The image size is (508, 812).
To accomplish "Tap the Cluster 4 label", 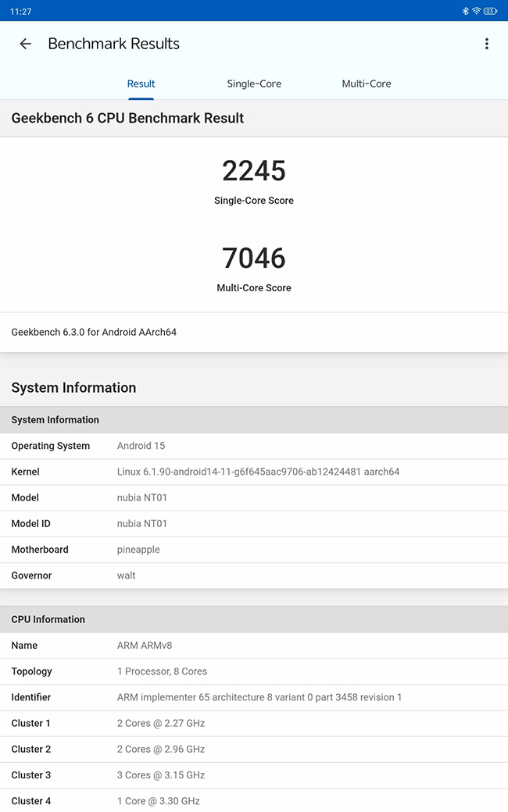I will (31, 800).
